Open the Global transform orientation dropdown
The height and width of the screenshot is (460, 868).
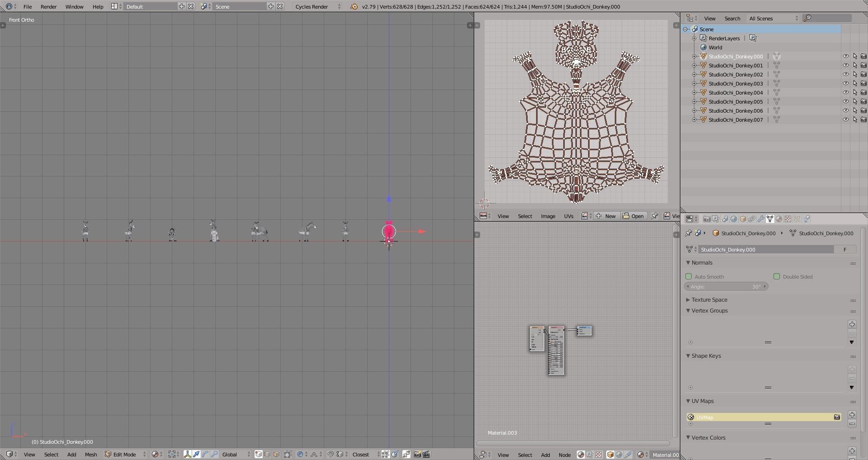(x=236, y=454)
